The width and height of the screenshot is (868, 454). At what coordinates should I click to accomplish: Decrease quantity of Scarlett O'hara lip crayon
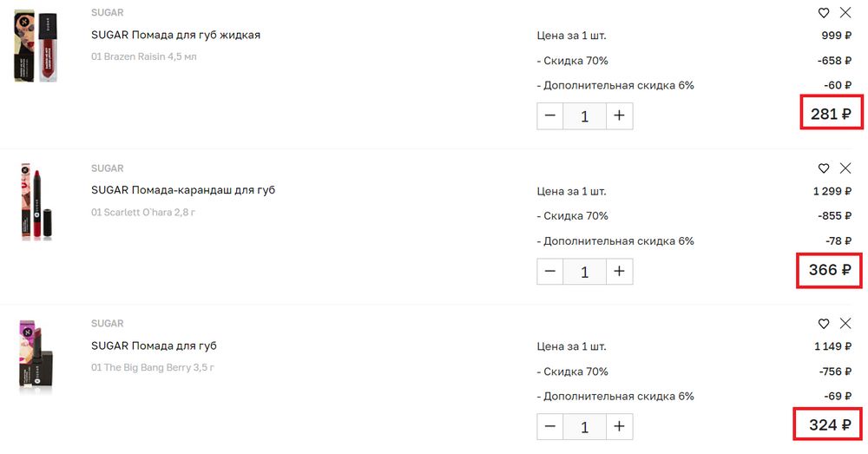[550, 272]
